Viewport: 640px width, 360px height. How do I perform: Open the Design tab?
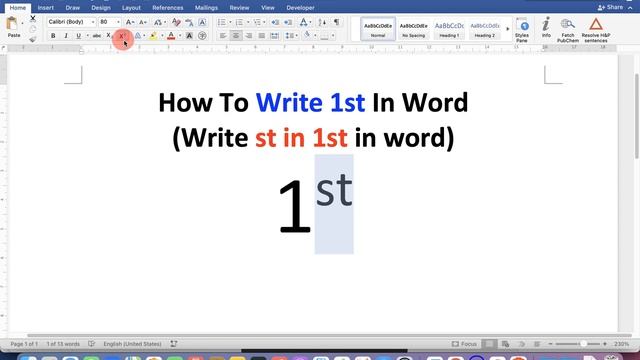coord(101,8)
